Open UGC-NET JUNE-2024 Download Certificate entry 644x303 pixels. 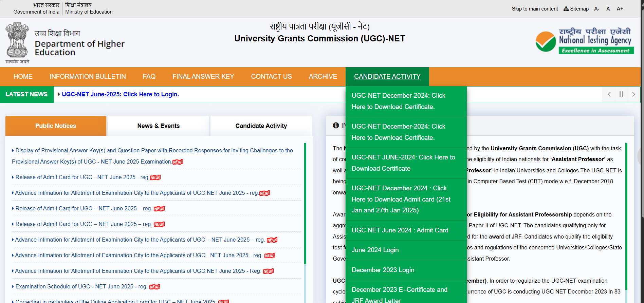pyautogui.click(x=406, y=163)
